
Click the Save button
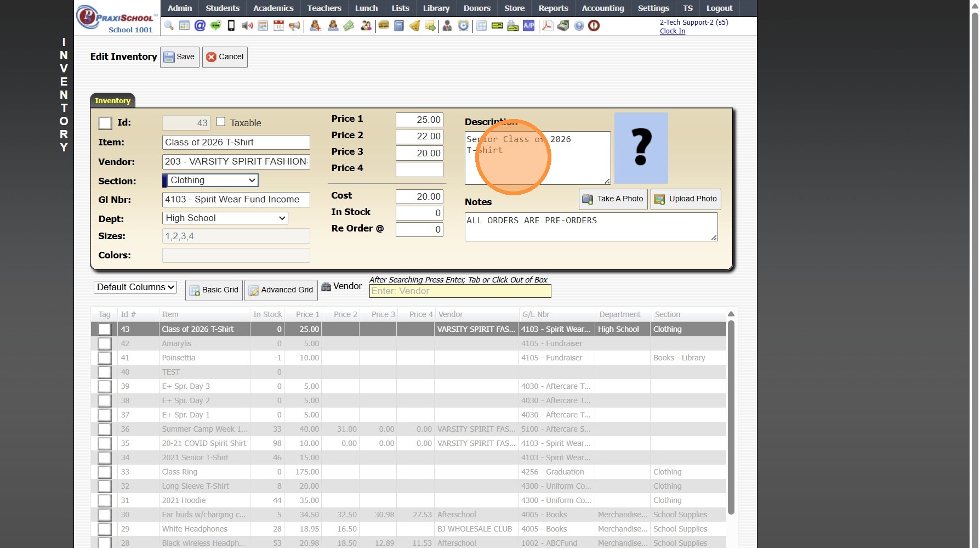(x=179, y=57)
